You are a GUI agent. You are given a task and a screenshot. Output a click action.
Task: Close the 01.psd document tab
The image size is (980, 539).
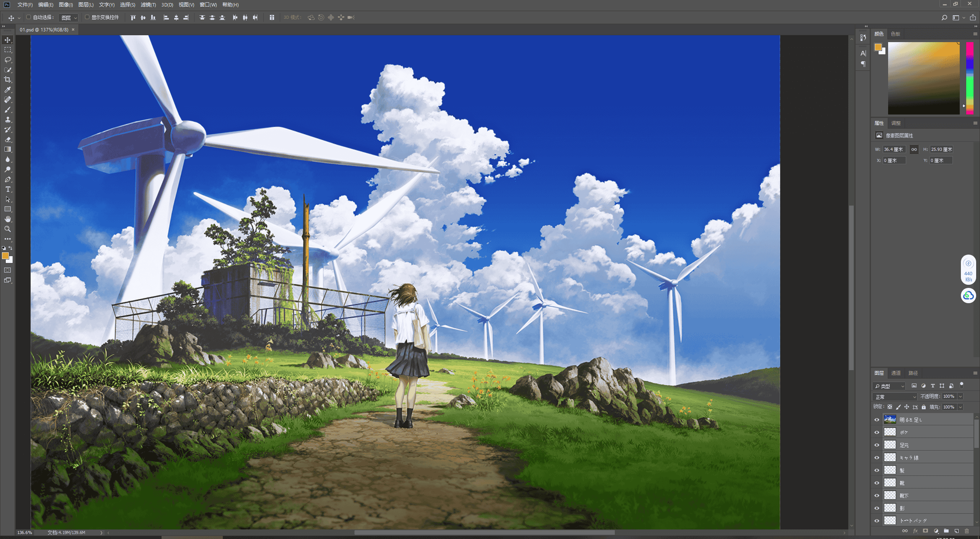pos(73,29)
